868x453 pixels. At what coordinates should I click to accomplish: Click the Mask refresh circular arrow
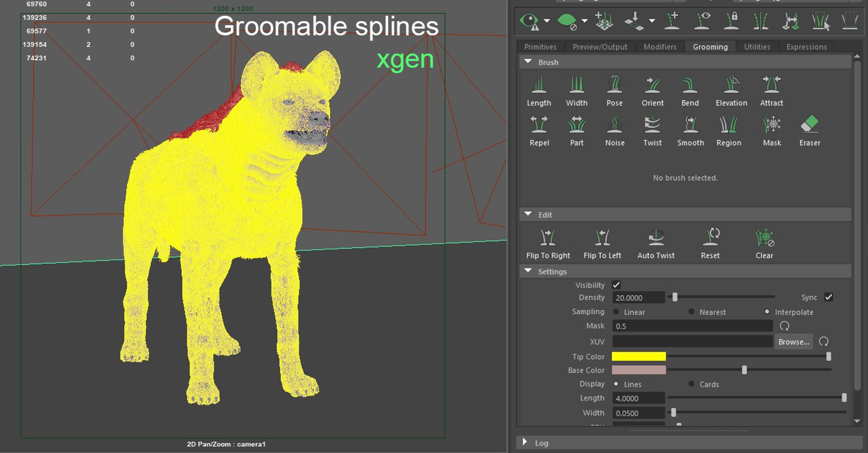point(784,326)
